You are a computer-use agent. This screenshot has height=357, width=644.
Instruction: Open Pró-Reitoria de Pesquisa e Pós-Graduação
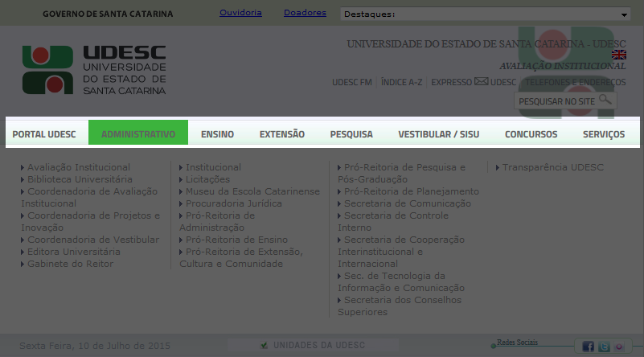click(402, 174)
